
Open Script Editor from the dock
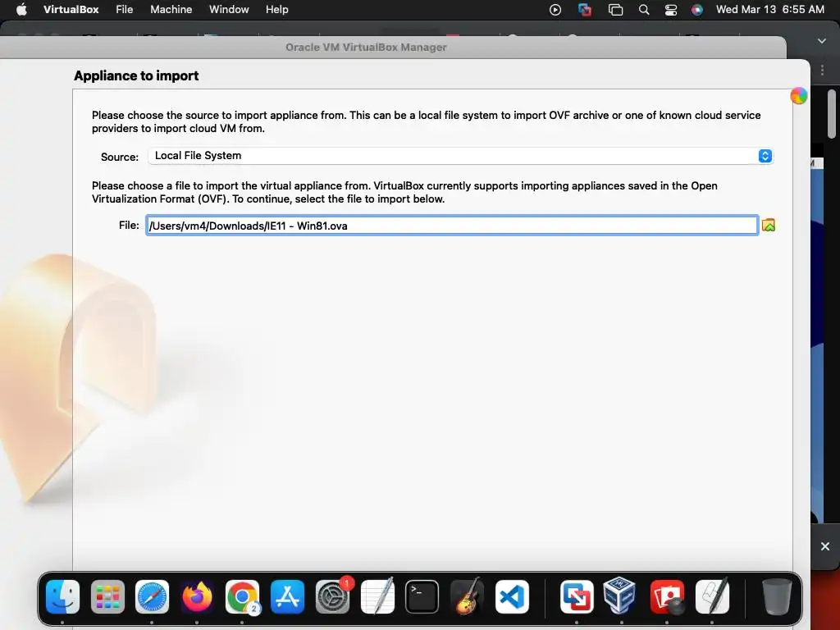712,596
